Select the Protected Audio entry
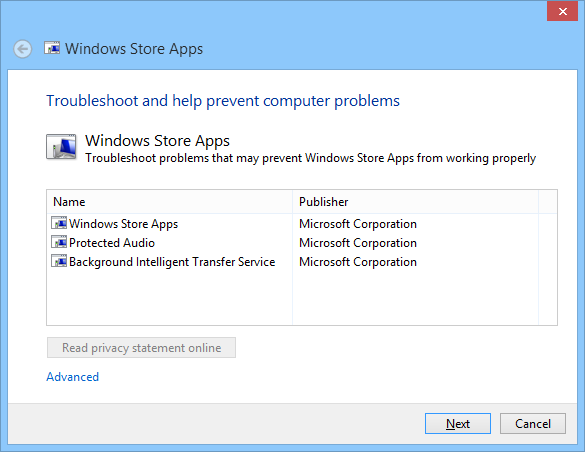Image resolution: width=585 pixels, height=452 pixels. click(112, 243)
